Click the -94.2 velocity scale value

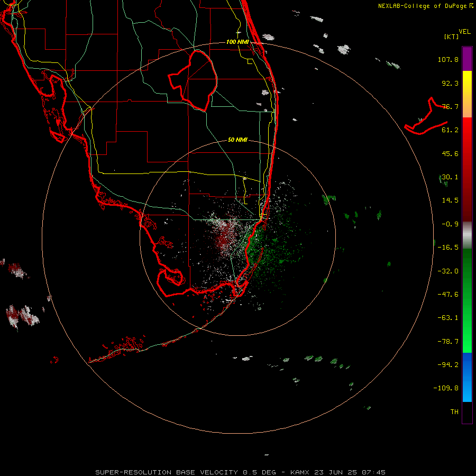click(448, 365)
